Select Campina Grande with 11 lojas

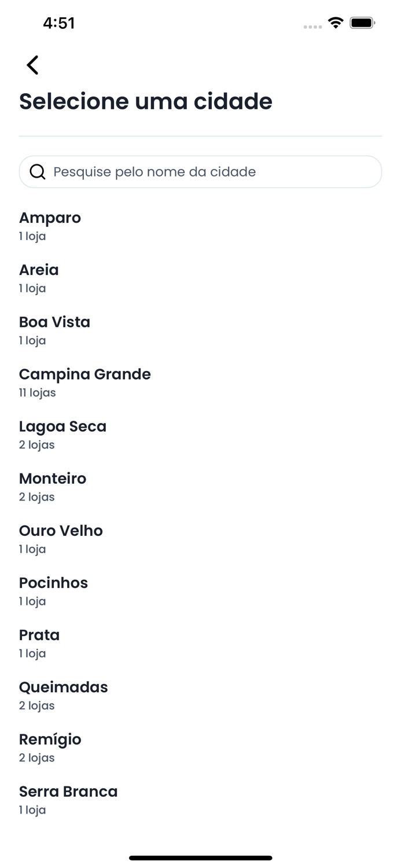pyautogui.click(x=85, y=374)
